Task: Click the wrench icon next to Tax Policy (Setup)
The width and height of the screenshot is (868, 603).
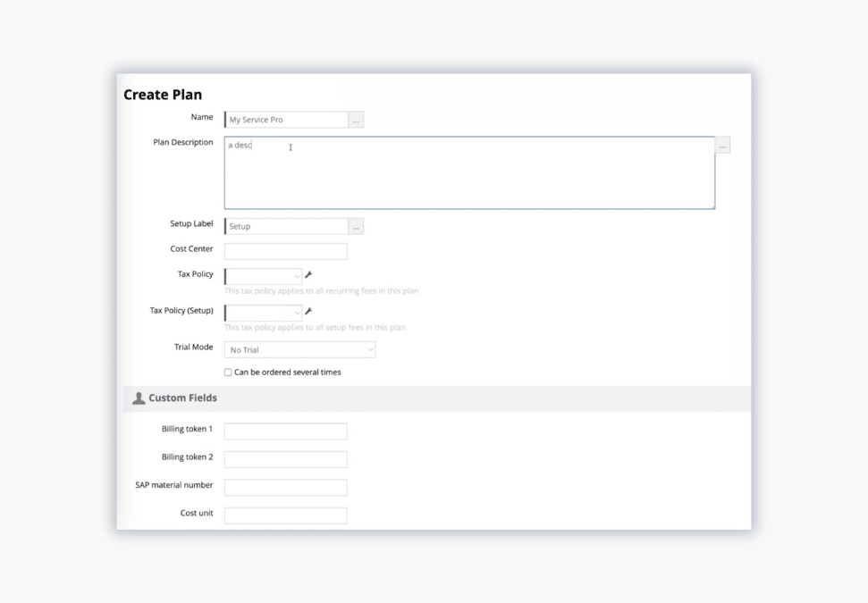Action: click(x=309, y=311)
